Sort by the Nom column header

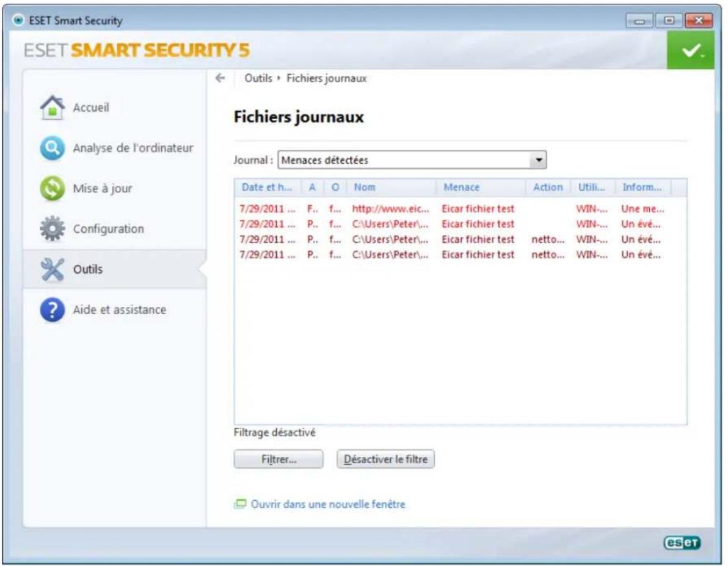[391, 187]
